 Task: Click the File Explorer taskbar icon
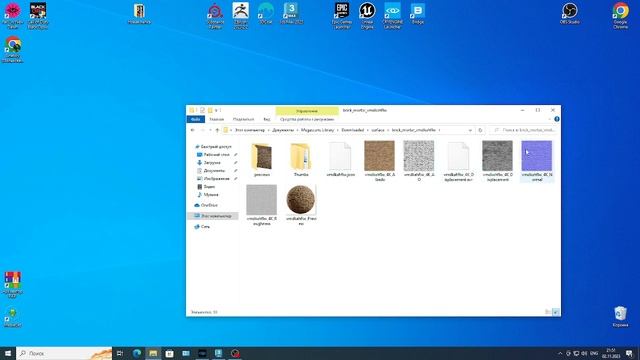click(x=153, y=353)
